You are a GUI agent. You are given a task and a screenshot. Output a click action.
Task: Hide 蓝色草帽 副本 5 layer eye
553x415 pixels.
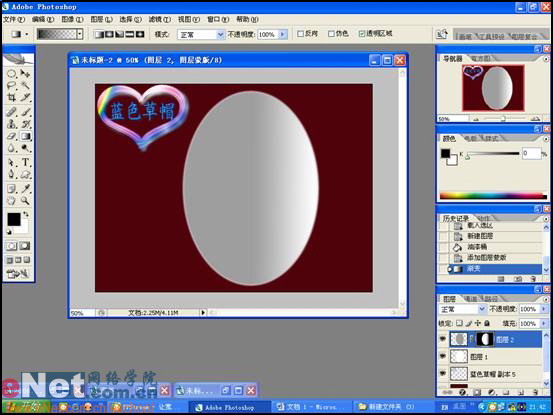(x=443, y=373)
